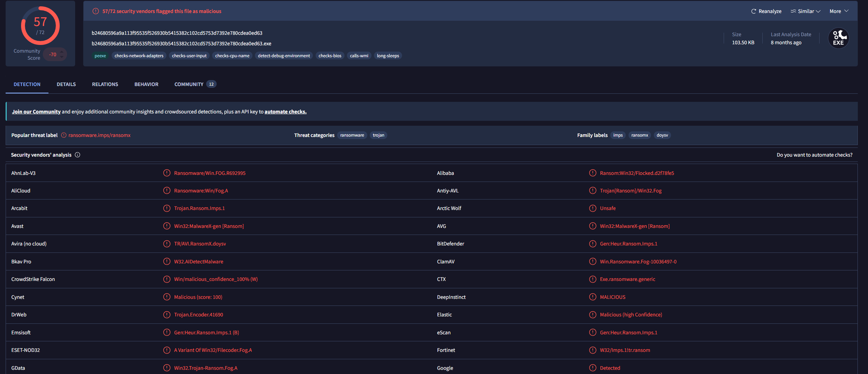Click the alert icon beside AliCloud detection
This screenshot has height=374, width=868.
pos(167,190)
